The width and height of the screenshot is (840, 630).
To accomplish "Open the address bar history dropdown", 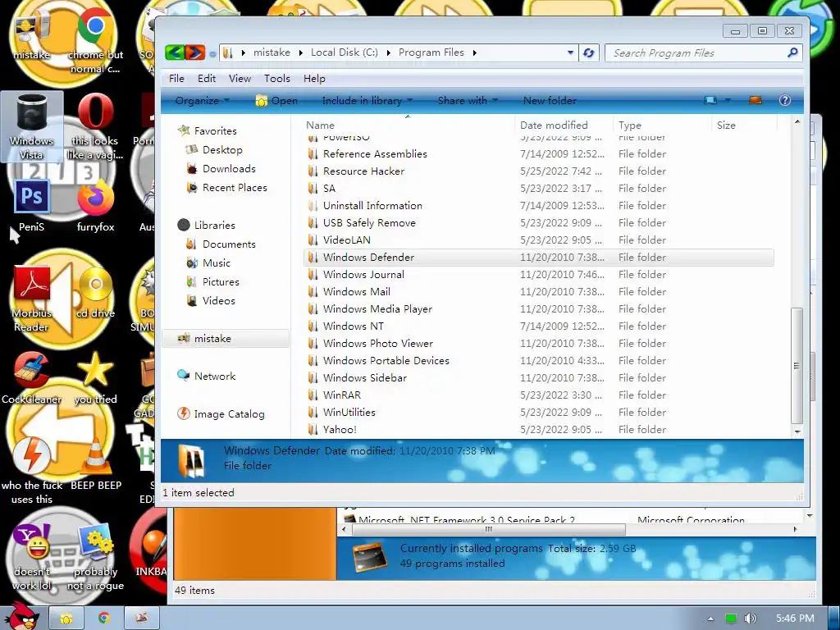I will tap(570, 52).
